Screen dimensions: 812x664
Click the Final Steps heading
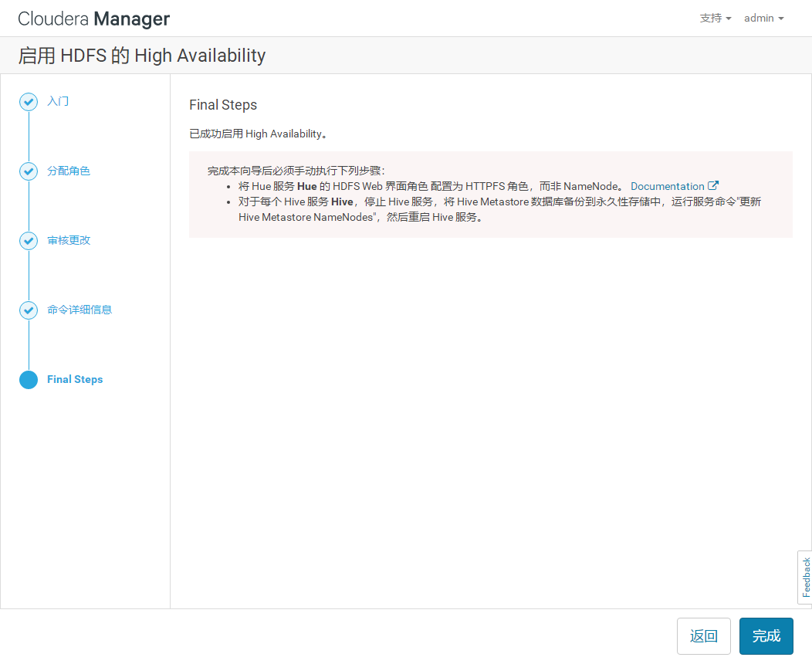click(x=223, y=105)
